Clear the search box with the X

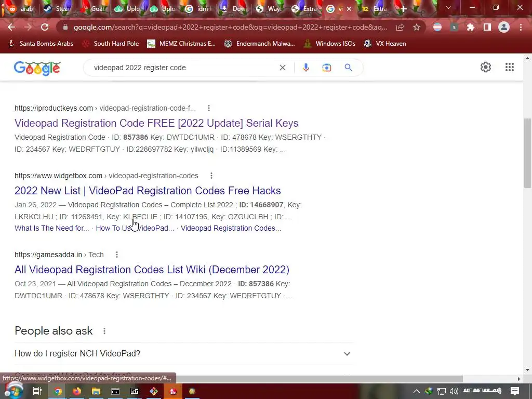[282, 68]
